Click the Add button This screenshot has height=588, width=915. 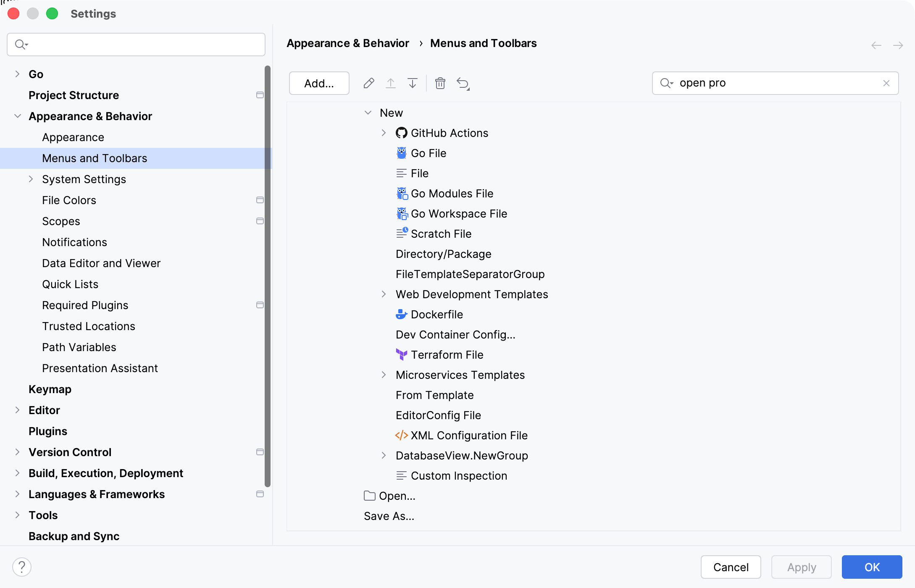pos(319,83)
